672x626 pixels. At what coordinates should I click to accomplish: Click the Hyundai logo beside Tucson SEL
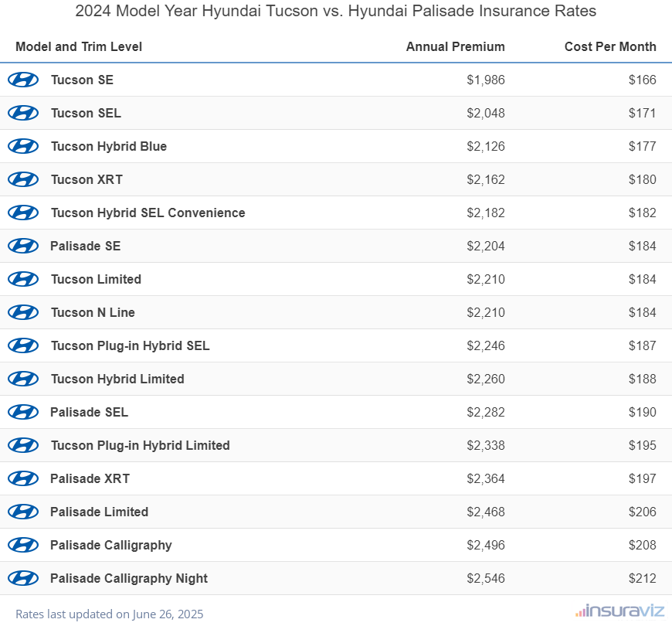tap(23, 113)
